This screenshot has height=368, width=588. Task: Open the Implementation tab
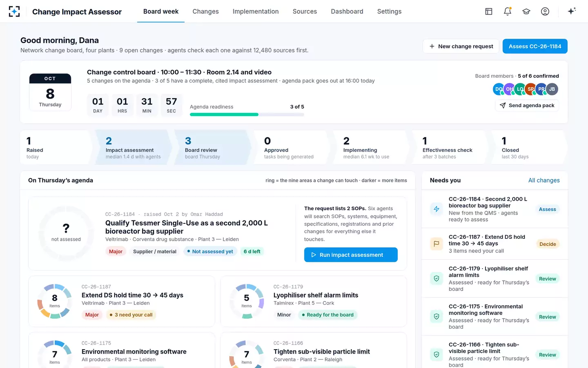click(256, 11)
